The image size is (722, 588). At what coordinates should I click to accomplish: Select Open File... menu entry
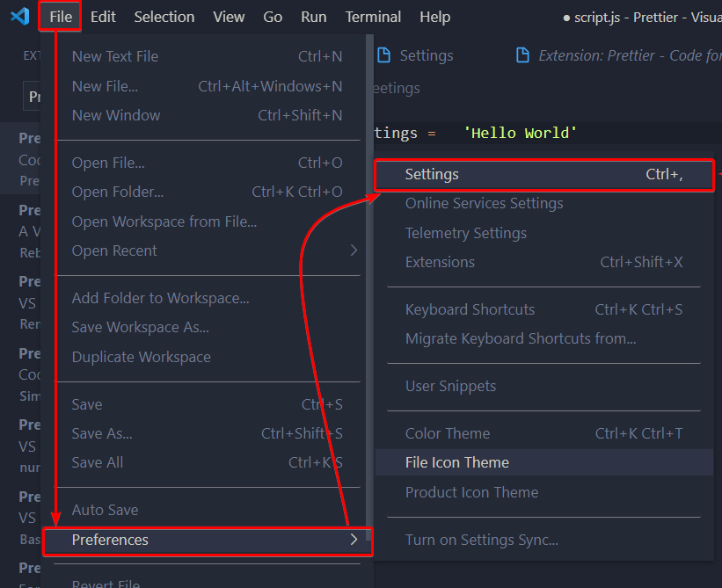208,163
